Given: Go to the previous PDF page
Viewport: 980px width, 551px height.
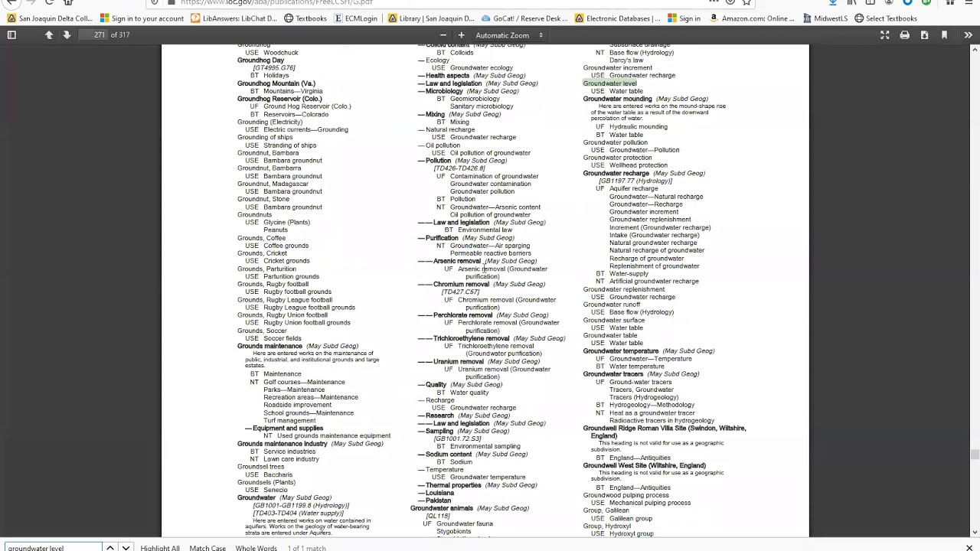Looking at the screenshot, I should click(49, 35).
